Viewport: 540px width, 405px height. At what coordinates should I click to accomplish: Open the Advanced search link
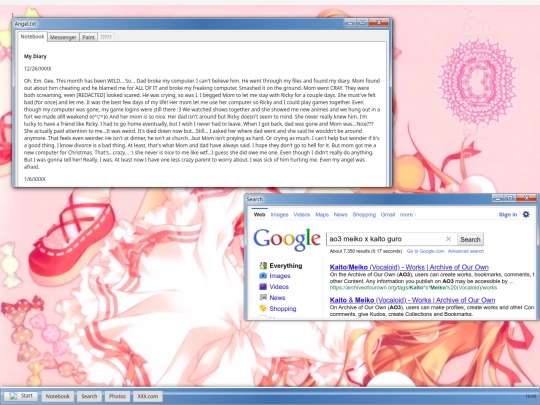pos(466,251)
